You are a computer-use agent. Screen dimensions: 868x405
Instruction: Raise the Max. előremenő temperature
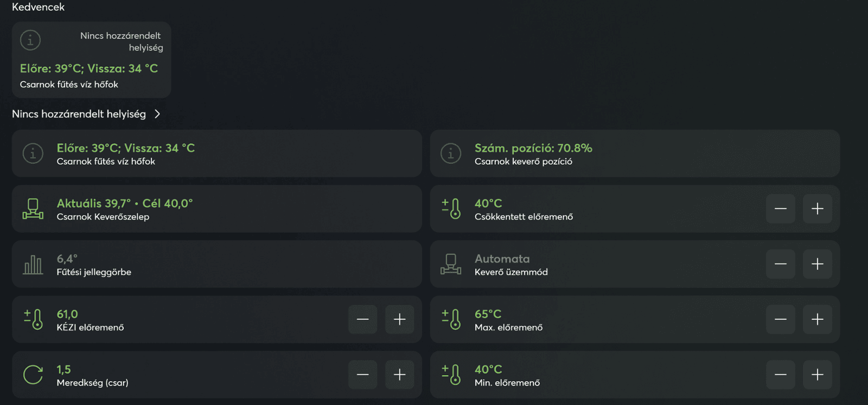(x=817, y=319)
